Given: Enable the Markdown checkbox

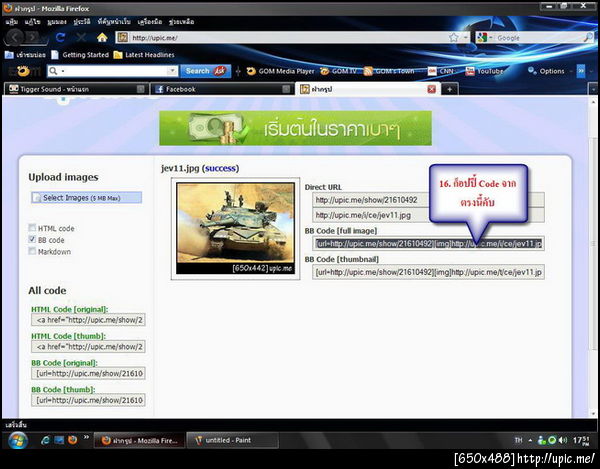Looking at the screenshot, I should pyautogui.click(x=32, y=251).
